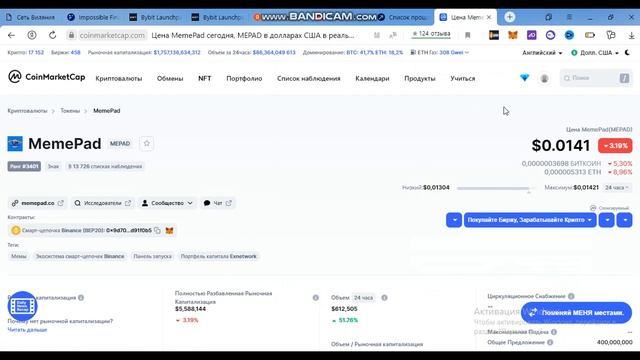
Task: Click the diamond rewards icon in header
Action: [524, 78]
